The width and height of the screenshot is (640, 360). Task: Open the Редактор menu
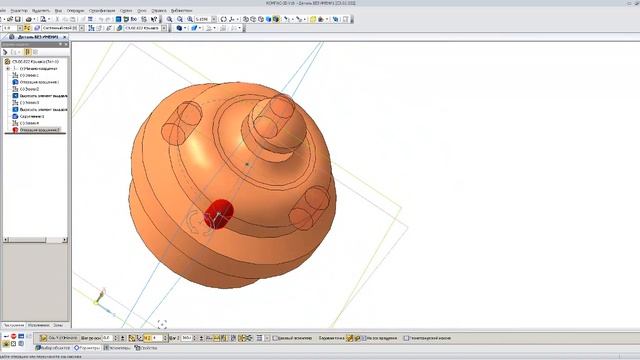pyautogui.click(x=19, y=11)
